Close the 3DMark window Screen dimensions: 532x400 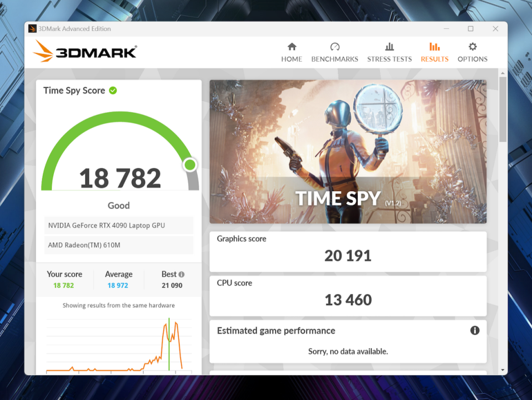point(495,29)
